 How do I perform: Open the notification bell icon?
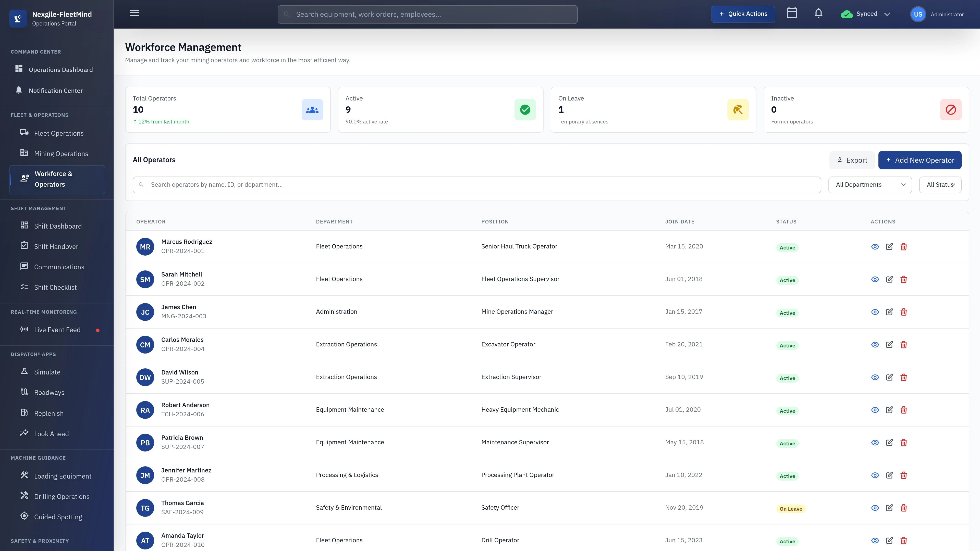(818, 13)
